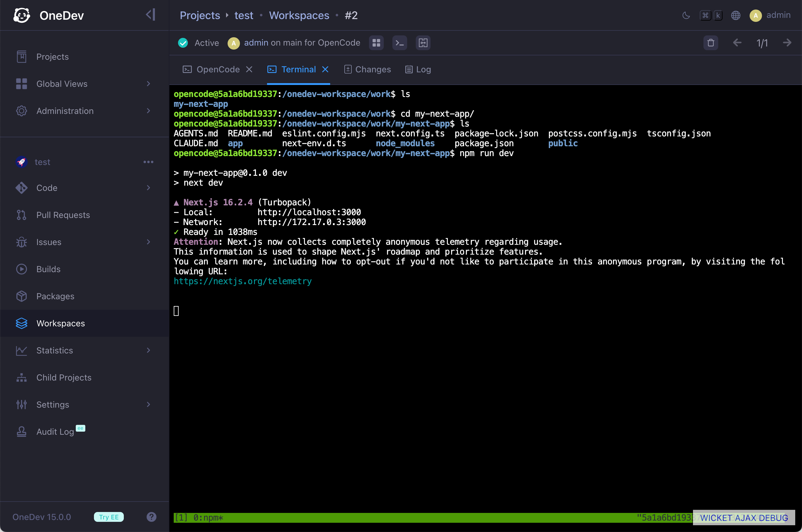The image size is (802, 532).
Task: Open the Log tab
Action: pyautogui.click(x=418, y=69)
